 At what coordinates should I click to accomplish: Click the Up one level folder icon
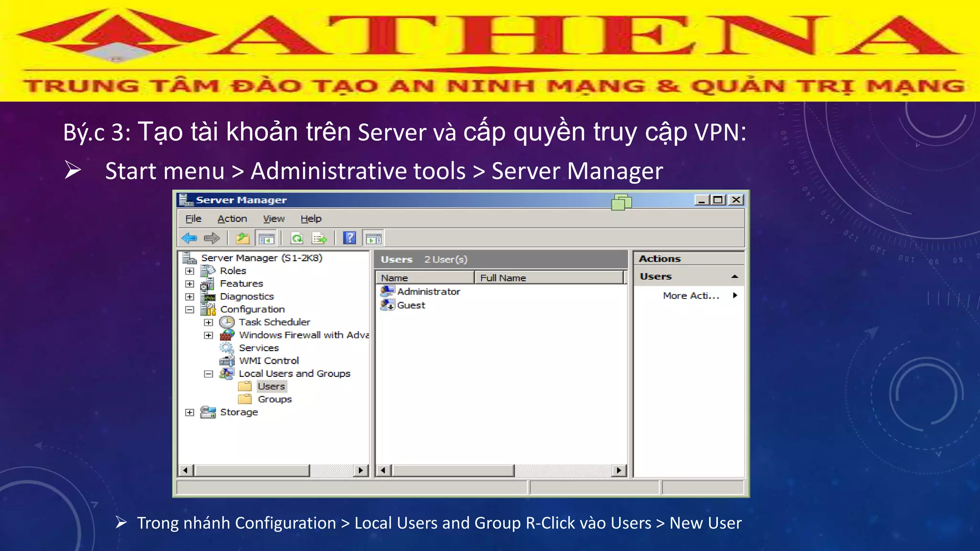tap(243, 238)
